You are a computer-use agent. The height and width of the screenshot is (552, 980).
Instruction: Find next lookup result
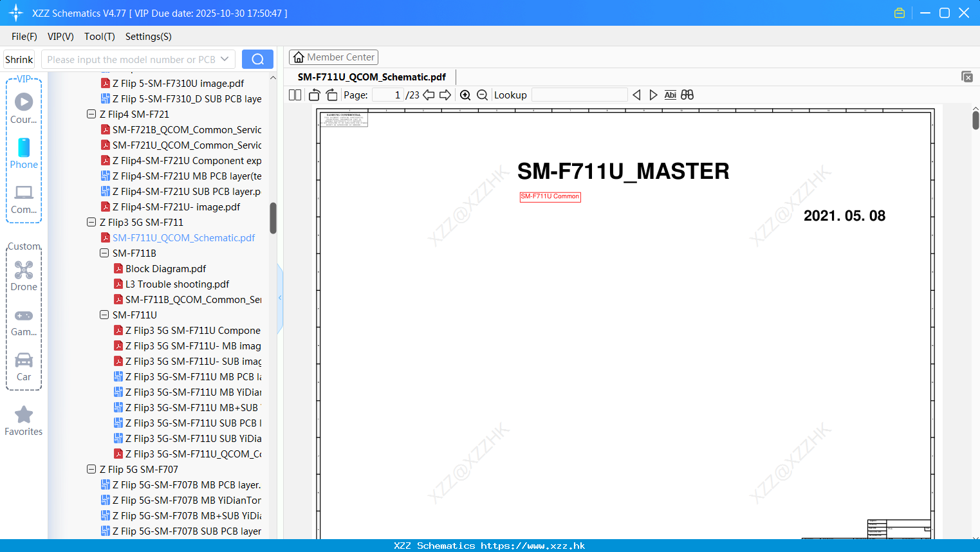point(653,95)
